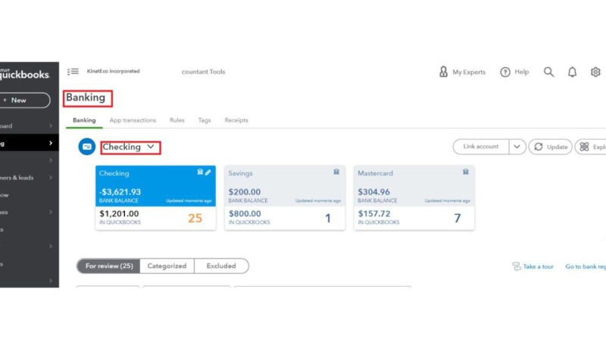Select the Mastercard account card

click(414, 198)
